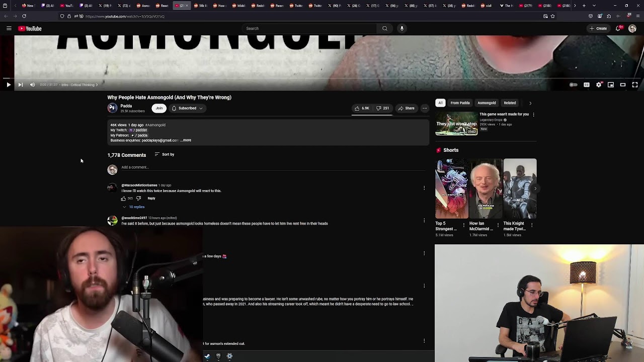Open more actions menu beside Share
This screenshot has width=644, height=362.
425,108
